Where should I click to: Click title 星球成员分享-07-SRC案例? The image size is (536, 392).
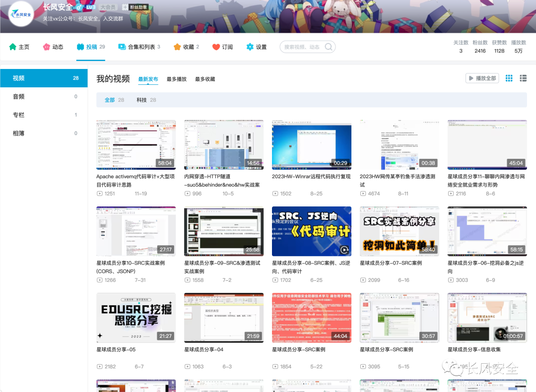pyautogui.click(x=391, y=263)
